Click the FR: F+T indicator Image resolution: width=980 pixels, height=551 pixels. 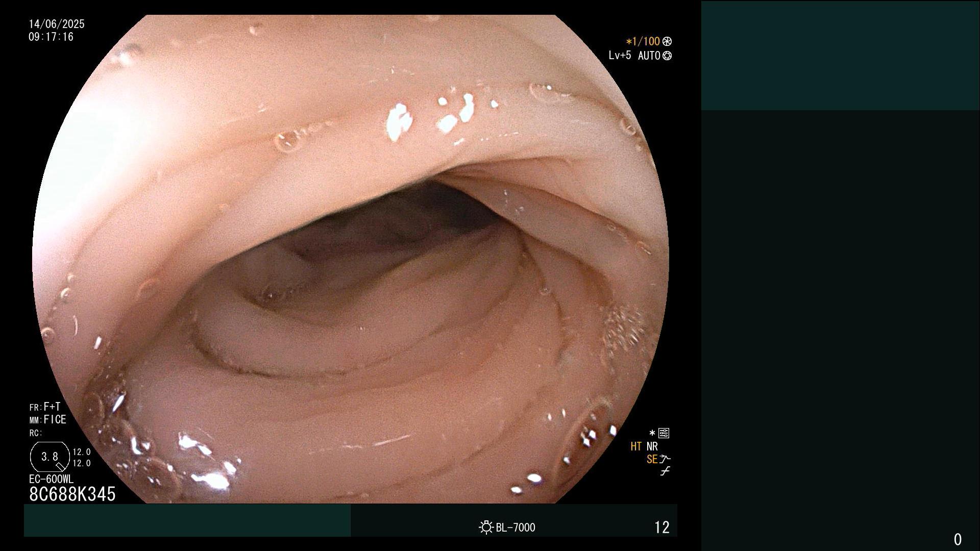45,407
